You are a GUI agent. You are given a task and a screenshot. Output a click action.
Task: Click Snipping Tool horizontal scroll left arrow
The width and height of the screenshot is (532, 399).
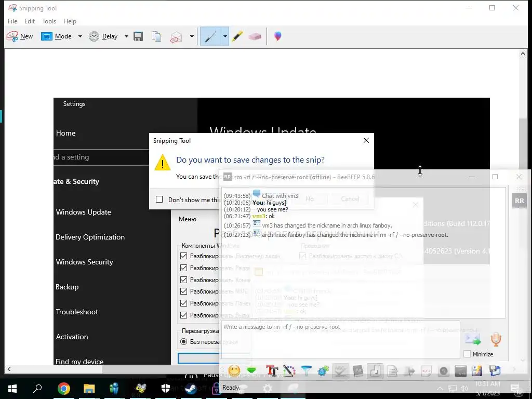click(9, 369)
